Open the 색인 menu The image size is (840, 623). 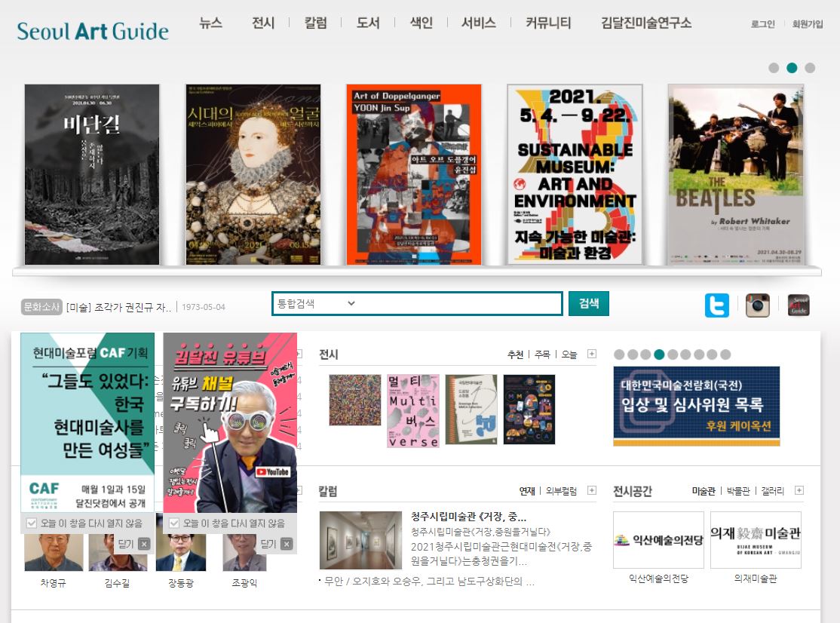point(421,23)
